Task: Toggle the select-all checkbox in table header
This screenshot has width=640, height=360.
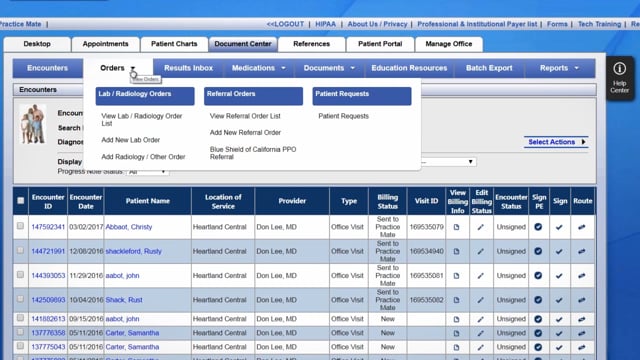Action: pyautogui.click(x=20, y=200)
